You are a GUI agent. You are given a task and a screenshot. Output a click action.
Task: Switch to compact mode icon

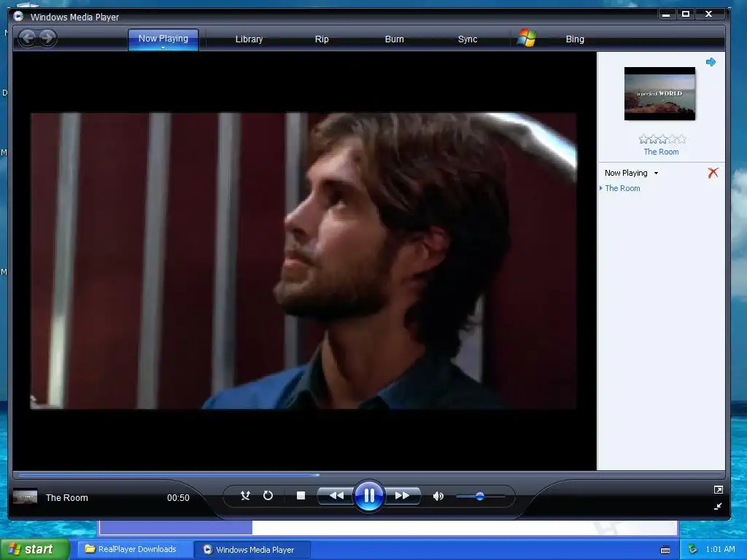click(718, 506)
